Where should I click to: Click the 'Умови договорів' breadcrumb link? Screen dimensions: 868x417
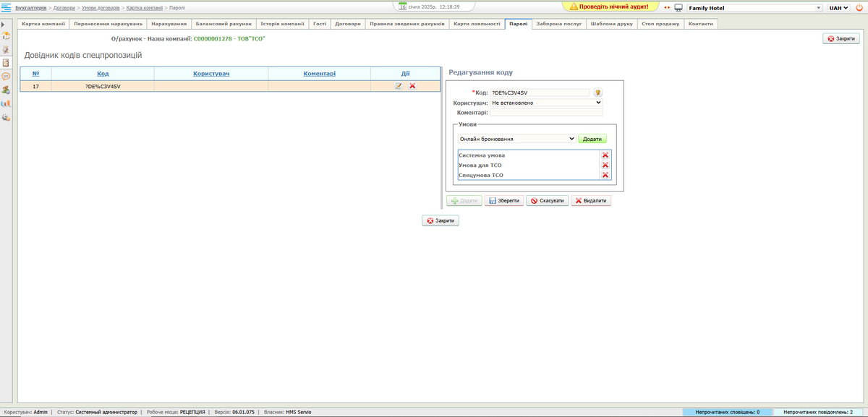(101, 7)
